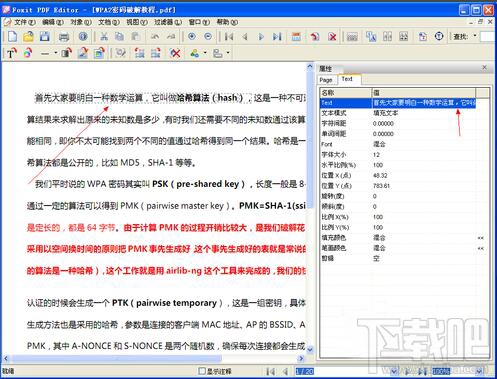The height and width of the screenshot is (379, 497).
Task: Print the document using the printer icon
Action: pos(64,36)
